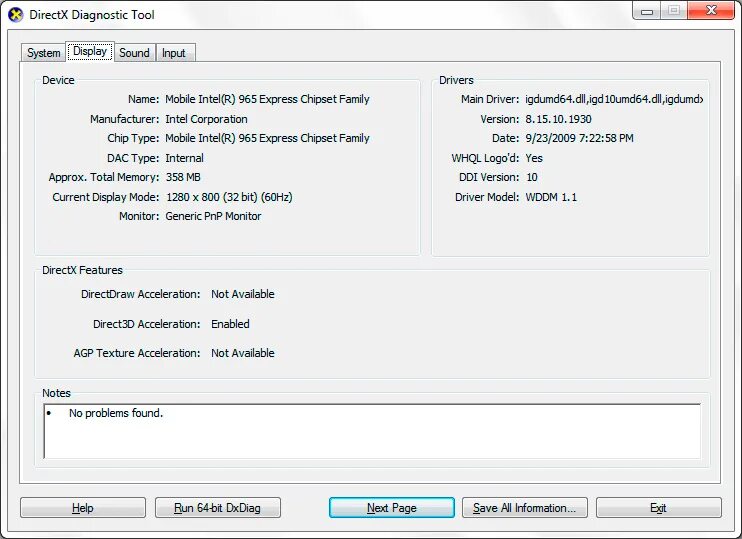Click the 'DAC Type:' label

click(x=133, y=158)
